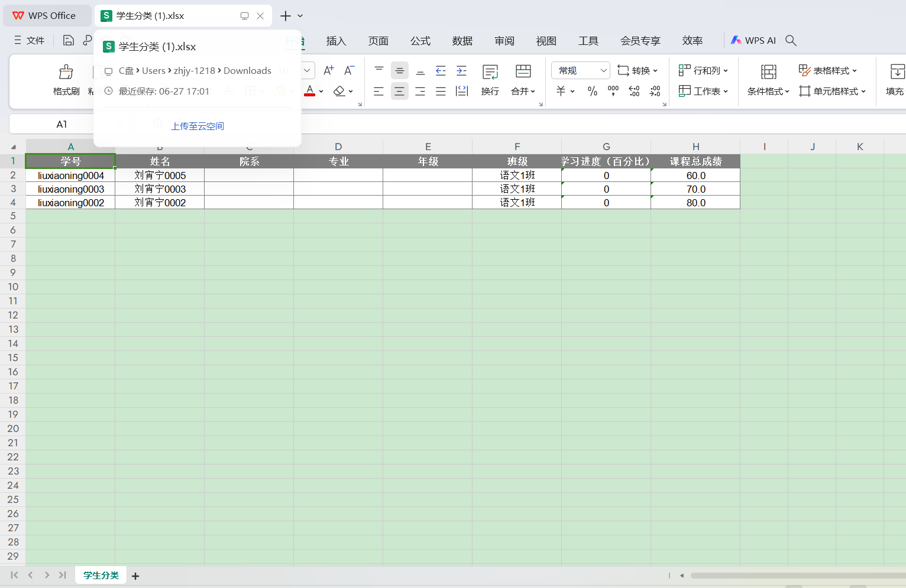Click the 上传至云空间 upload link
This screenshot has height=588, width=906.
coord(198,126)
